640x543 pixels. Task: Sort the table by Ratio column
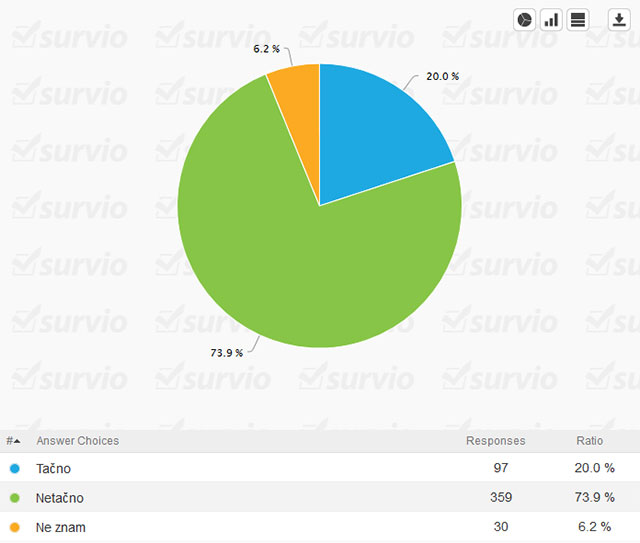589,441
